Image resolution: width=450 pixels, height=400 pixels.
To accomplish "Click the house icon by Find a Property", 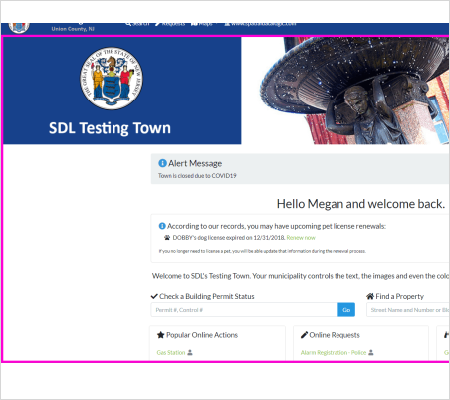I will click(x=370, y=296).
